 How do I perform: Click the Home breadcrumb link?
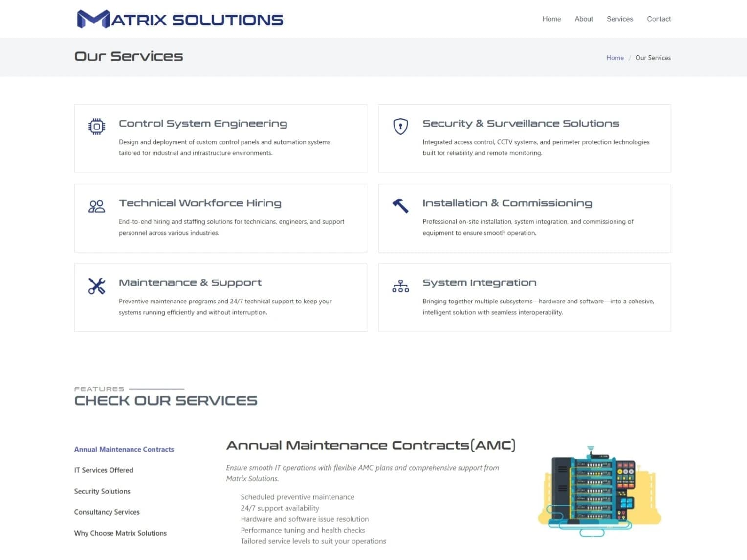coord(615,58)
